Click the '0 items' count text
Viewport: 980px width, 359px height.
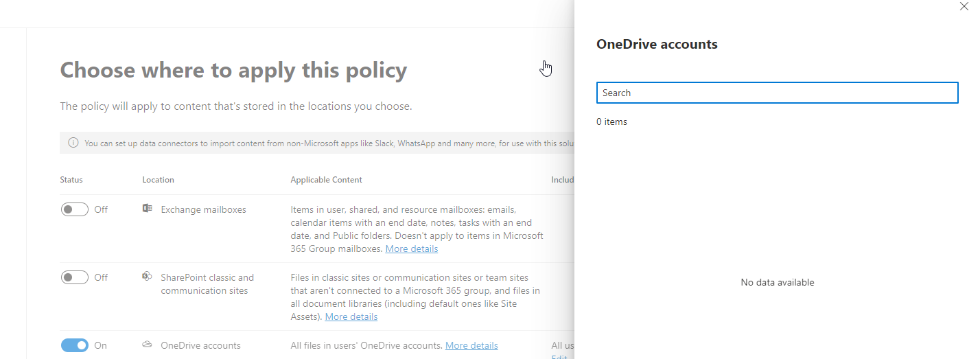tap(611, 121)
